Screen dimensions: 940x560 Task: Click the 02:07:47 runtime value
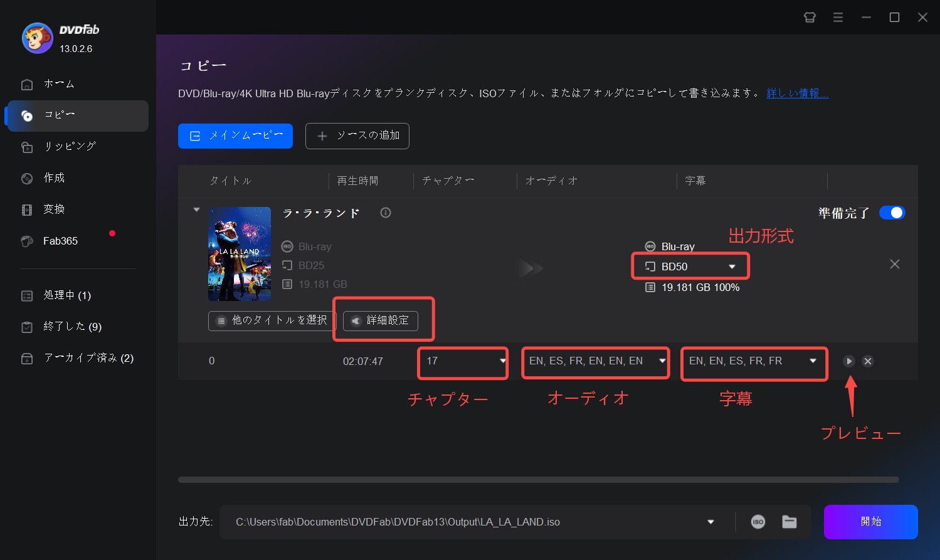362,361
